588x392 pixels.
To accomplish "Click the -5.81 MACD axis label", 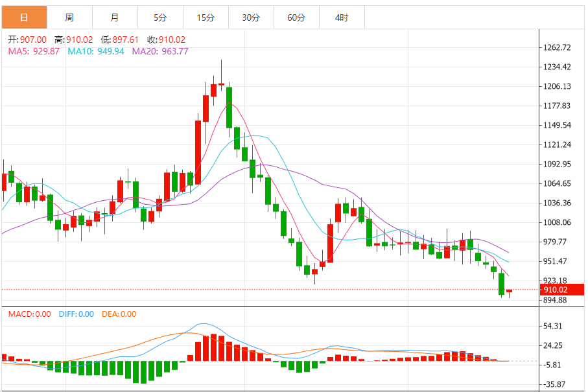I will (x=552, y=365).
